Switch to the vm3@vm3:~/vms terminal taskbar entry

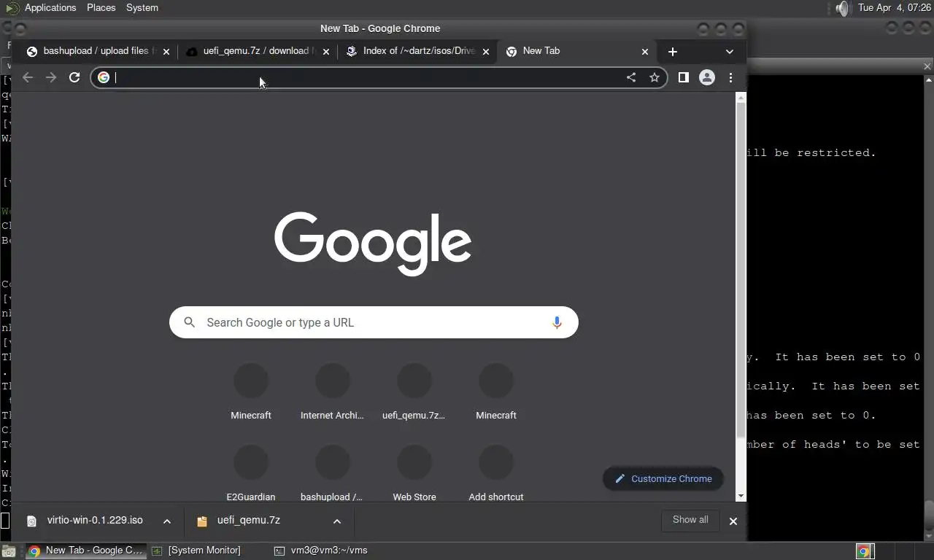321,551
